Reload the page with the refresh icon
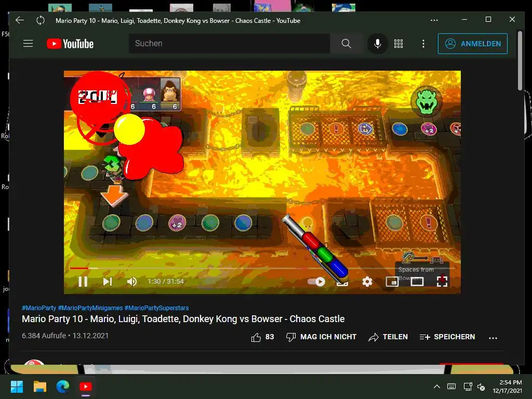Screen dimensions: 532x399 tap(41, 20)
